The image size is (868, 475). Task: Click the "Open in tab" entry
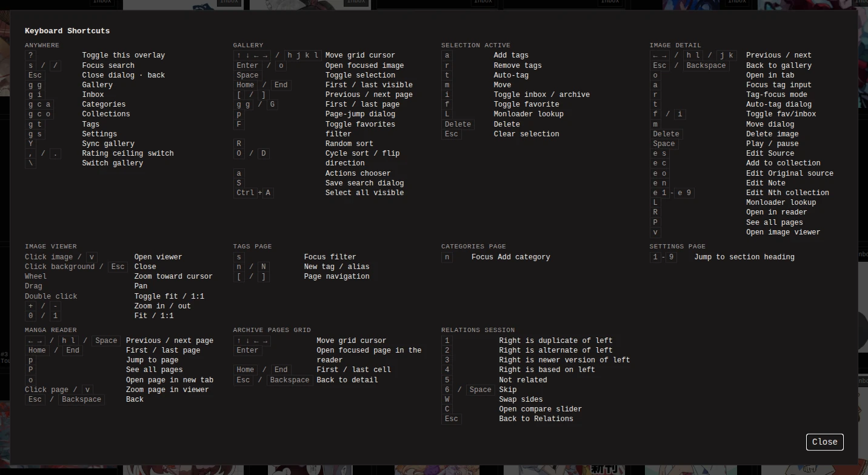click(770, 75)
